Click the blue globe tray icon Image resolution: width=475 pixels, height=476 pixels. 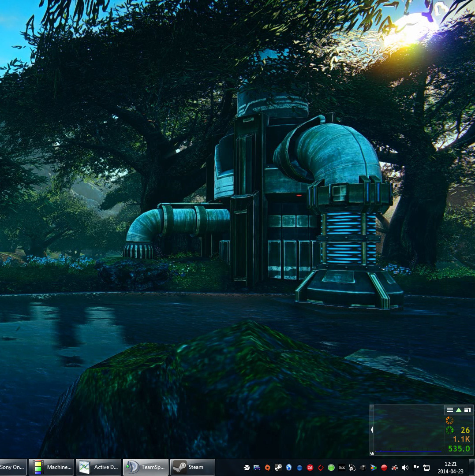[289, 467]
